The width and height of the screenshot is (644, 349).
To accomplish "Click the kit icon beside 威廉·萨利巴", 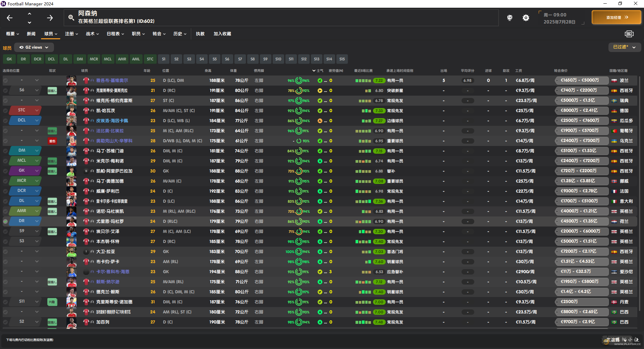I will pyautogui.click(x=86, y=191).
